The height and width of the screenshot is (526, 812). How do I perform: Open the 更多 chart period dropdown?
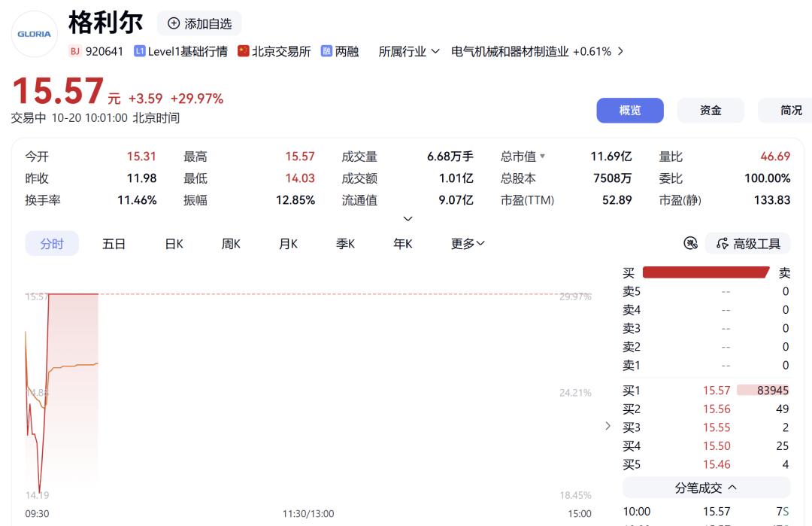[x=468, y=244]
